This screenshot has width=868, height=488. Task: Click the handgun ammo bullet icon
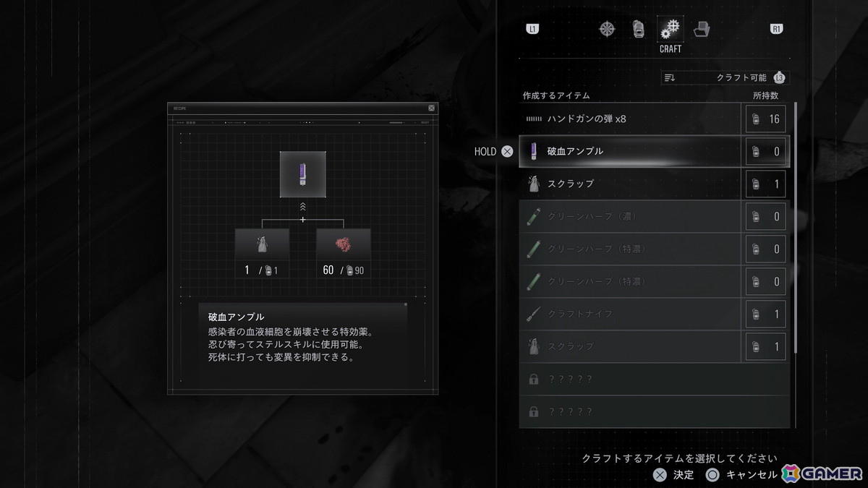[x=533, y=119]
